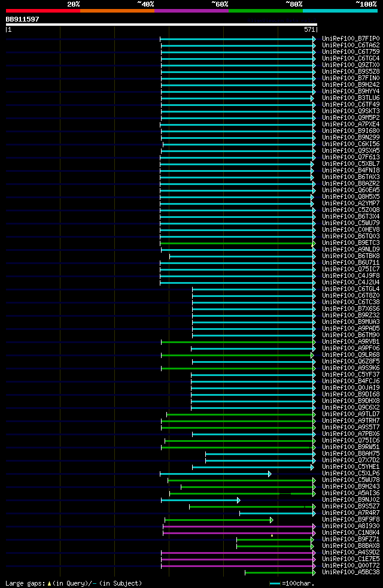
Task: Click the cyan alignment bar for UniRef100_B6TBK8
Action: point(242,256)
